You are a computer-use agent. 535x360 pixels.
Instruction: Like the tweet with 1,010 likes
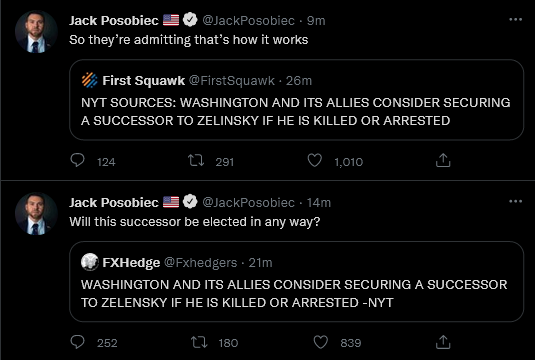[x=315, y=160]
